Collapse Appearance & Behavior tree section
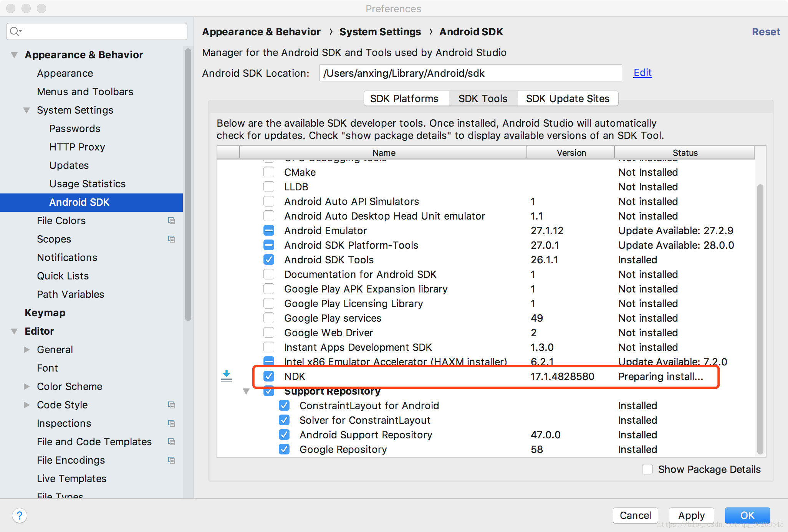The height and width of the screenshot is (532, 788). (15, 55)
